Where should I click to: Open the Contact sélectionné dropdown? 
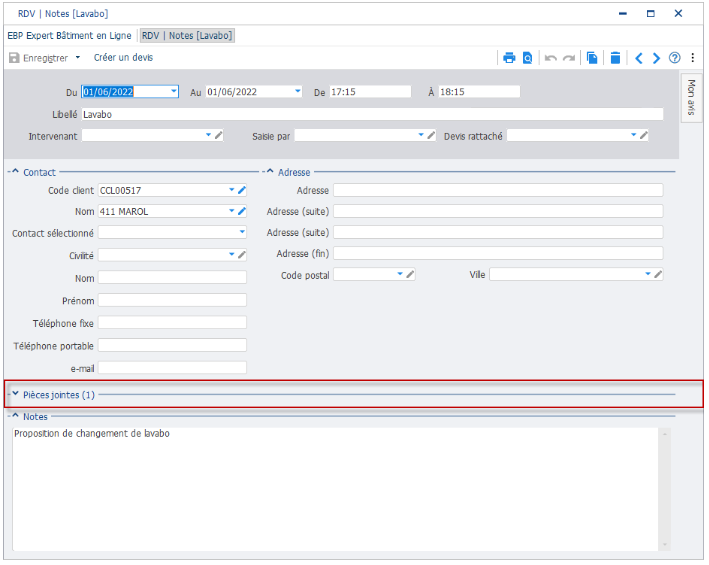[242, 232]
